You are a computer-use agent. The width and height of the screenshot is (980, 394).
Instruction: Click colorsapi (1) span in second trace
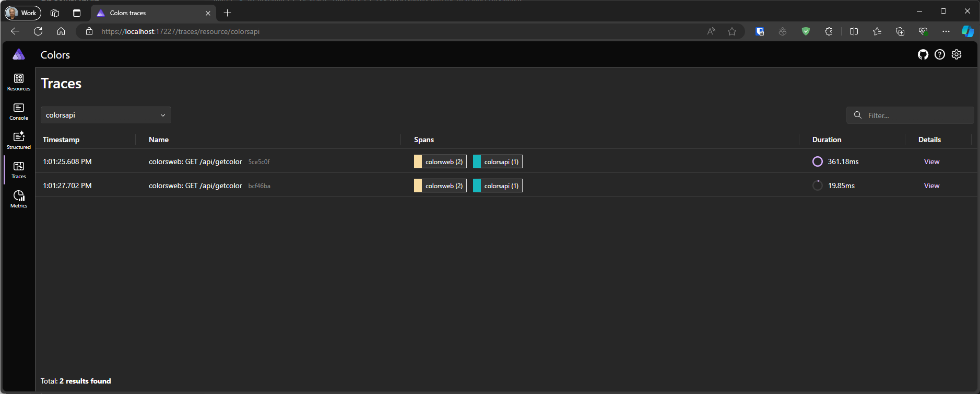coord(498,186)
